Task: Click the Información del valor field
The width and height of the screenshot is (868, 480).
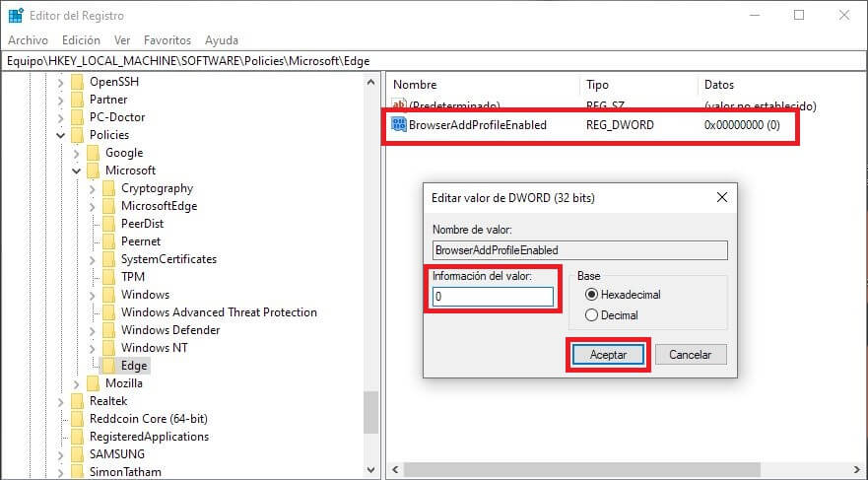Action: 493,297
